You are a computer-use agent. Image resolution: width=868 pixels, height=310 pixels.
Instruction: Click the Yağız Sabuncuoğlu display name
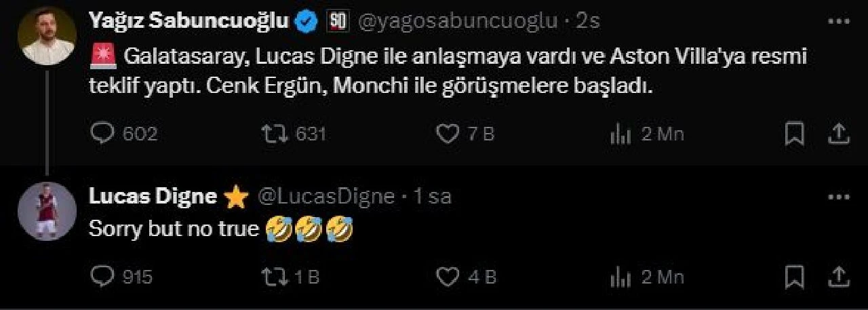[x=189, y=22]
